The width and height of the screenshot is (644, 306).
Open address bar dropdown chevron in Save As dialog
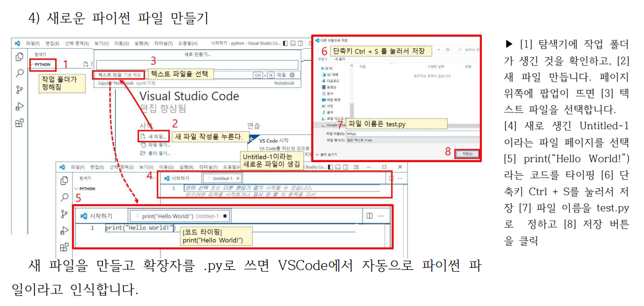(439, 50)
